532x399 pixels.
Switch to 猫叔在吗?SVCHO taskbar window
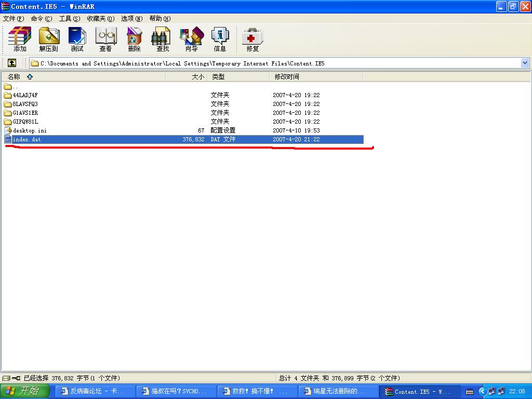(x=176, y=391)
